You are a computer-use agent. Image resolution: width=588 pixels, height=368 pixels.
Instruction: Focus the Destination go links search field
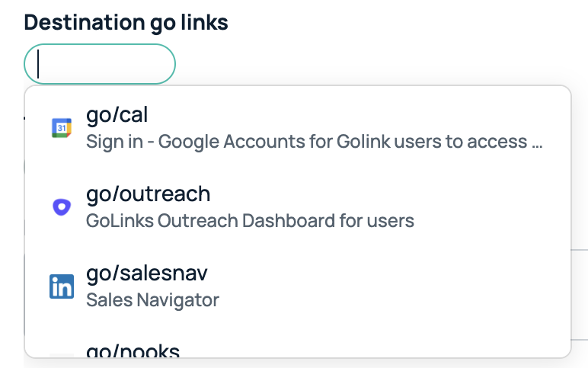100,64
